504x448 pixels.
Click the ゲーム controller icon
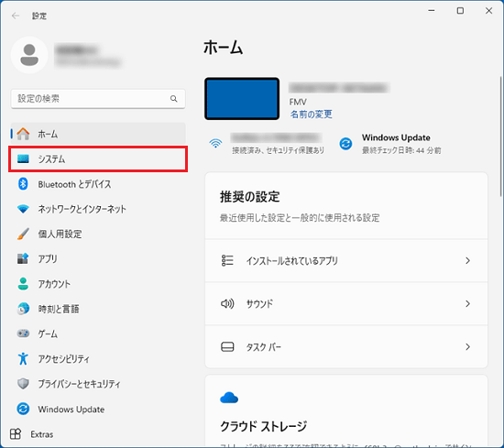pyautogui.click(x=23, y=333)
